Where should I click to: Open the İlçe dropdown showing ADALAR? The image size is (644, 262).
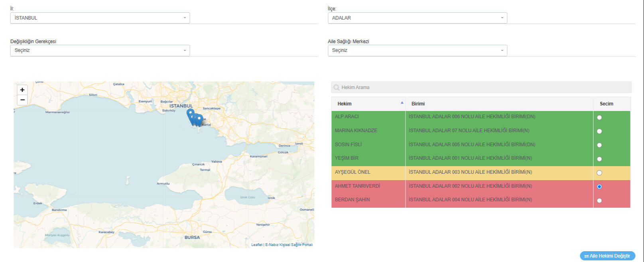[417, 18]
